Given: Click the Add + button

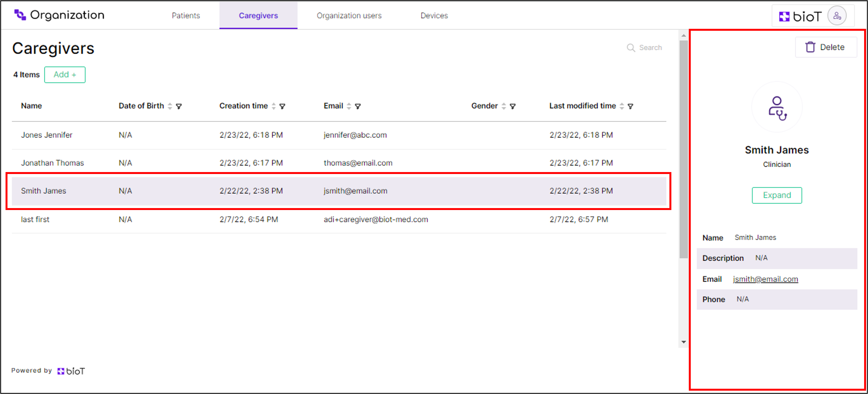Looking at the screenshot, I should pos(65,75).
